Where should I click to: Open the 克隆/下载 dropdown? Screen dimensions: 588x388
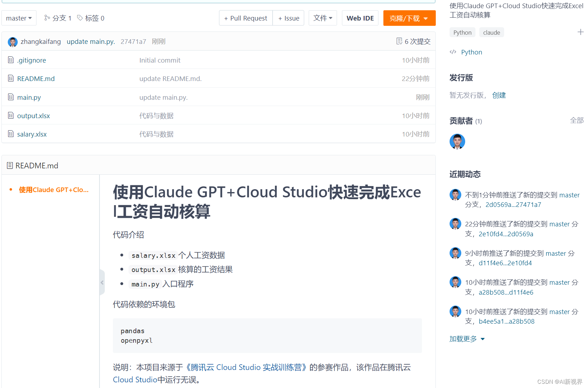(x=409, y=18)
